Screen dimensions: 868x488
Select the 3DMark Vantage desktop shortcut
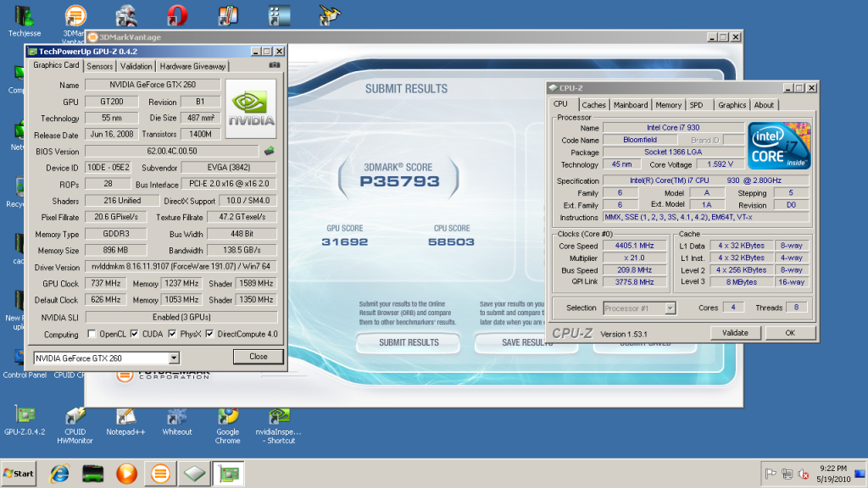click(x=75, y=22)
